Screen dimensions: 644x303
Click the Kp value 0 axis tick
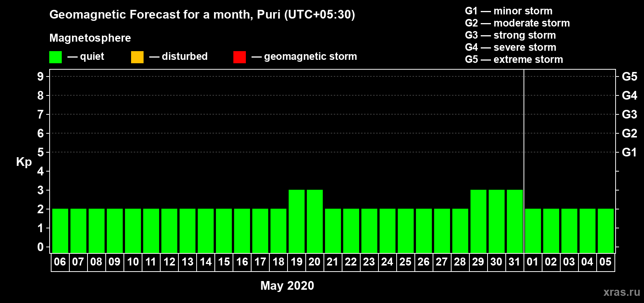pos(41,247)
